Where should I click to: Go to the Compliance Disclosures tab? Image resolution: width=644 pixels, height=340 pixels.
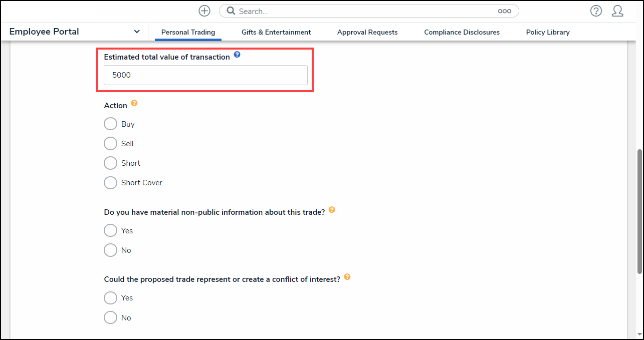coord(462,32)
